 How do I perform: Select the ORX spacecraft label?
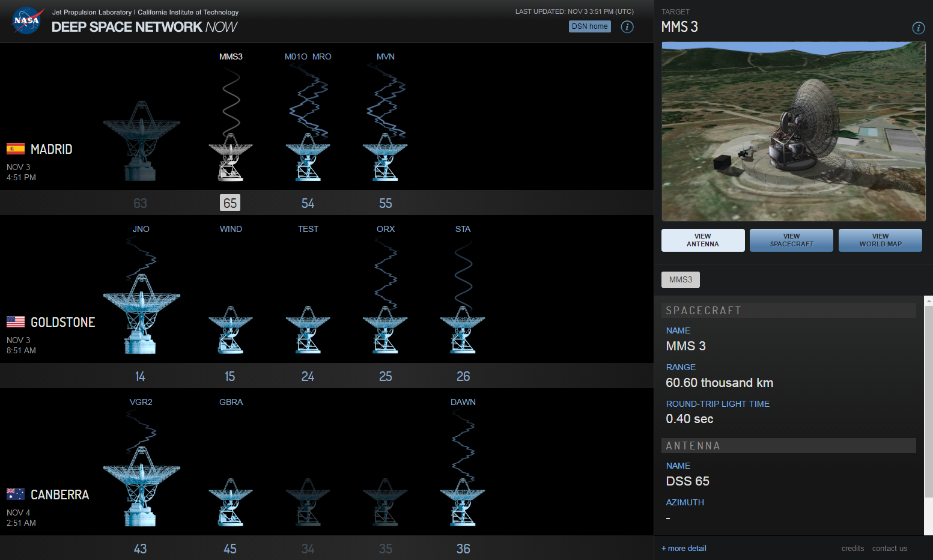[x=386, y=229]
